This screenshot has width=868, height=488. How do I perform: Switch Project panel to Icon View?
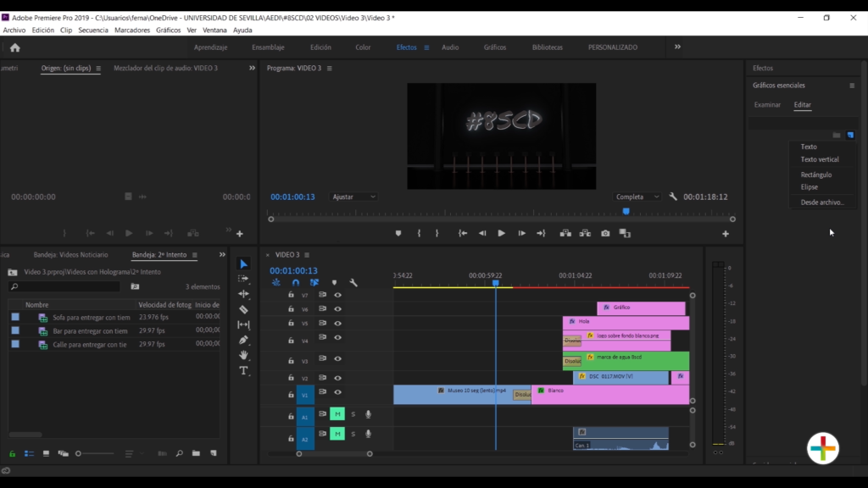pos(46,453)
